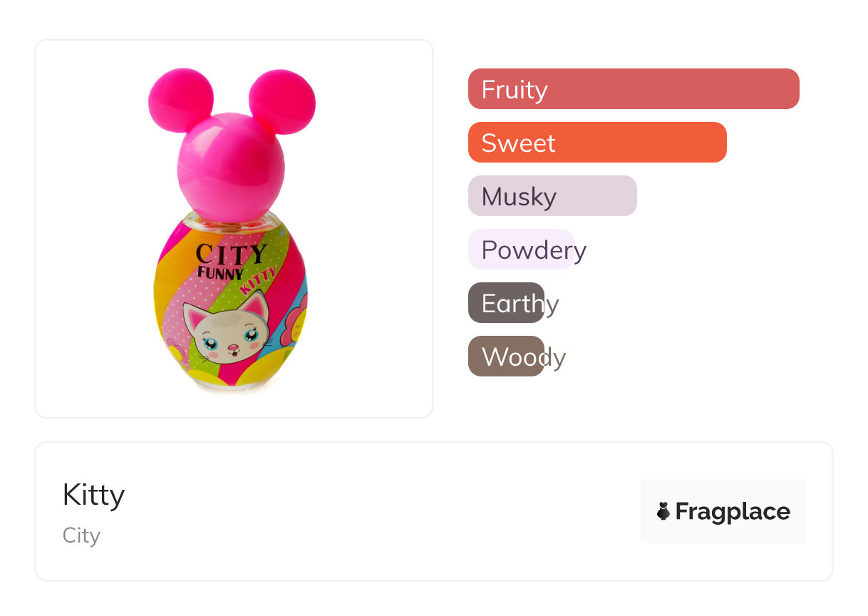Choose the Powdery accord bar

521,250
